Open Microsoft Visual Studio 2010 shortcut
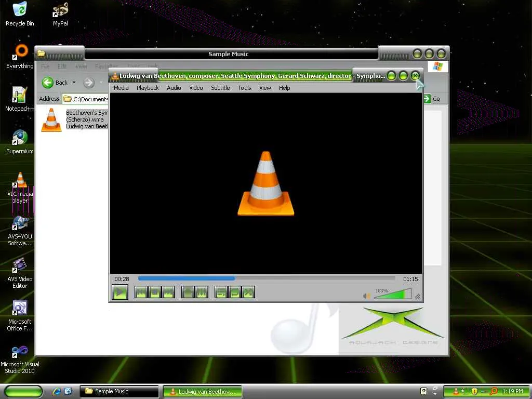Image resolution: width=532 pixels, height=399 pixels. coord(20,359)
